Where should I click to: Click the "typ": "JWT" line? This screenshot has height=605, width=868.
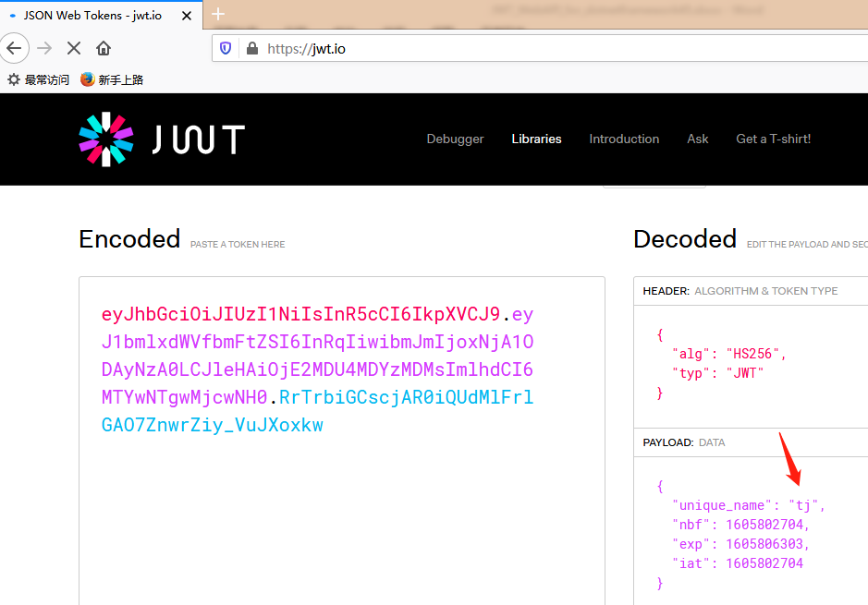point(718,373)
